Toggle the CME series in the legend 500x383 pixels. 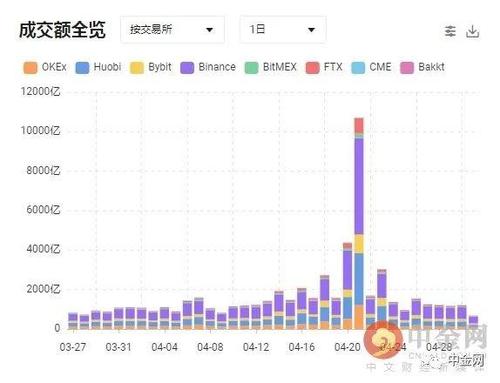[371, 67]
